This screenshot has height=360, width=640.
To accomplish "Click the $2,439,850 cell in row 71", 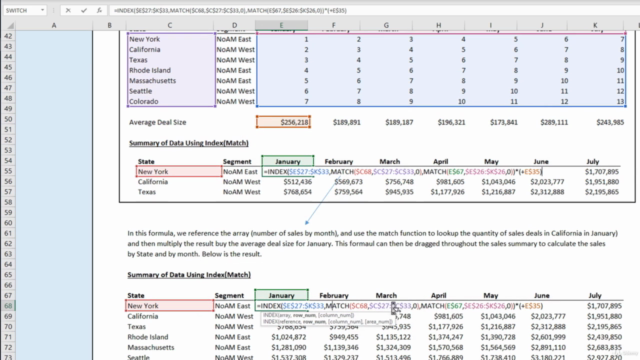I will coord(604,337).
